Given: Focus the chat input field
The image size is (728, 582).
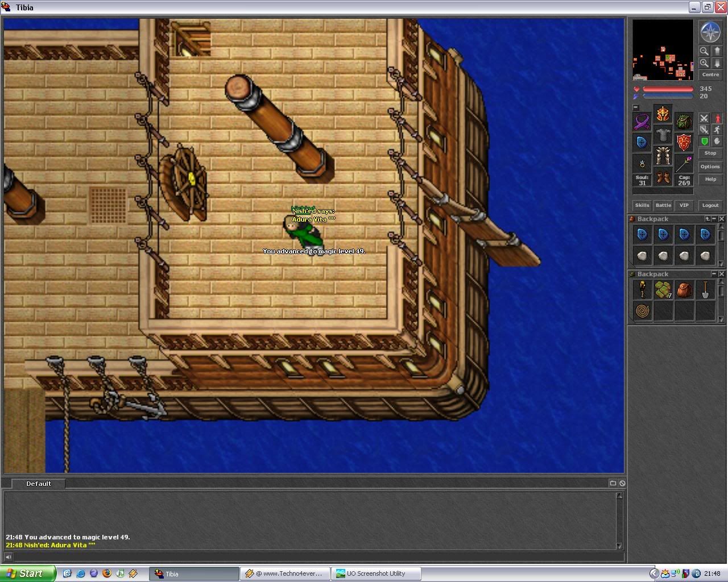Looking at the screenshot, I should coord(318,557).
